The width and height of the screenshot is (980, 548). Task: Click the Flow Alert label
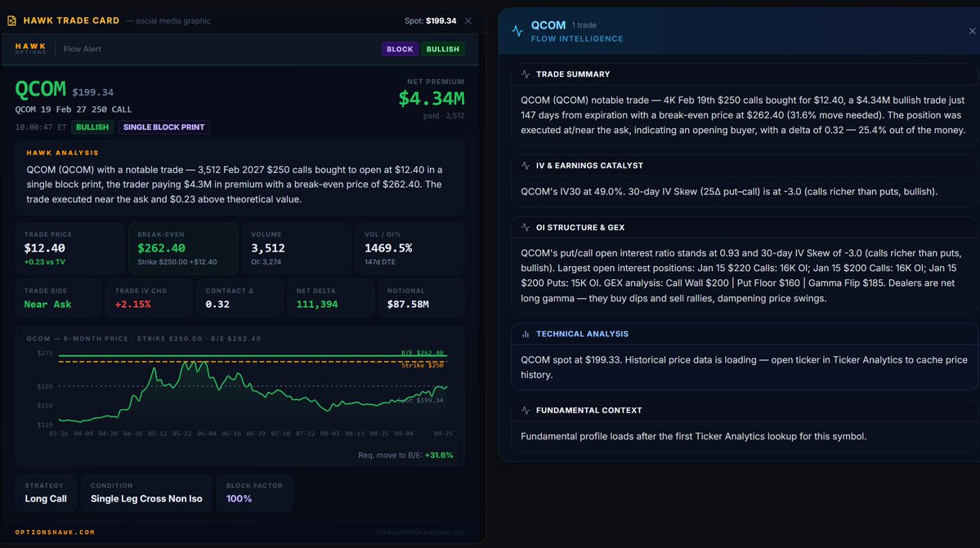pos(82,49)
